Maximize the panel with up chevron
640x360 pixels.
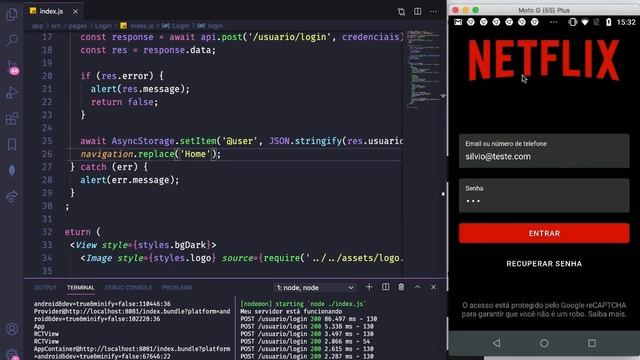pos(417,287)
